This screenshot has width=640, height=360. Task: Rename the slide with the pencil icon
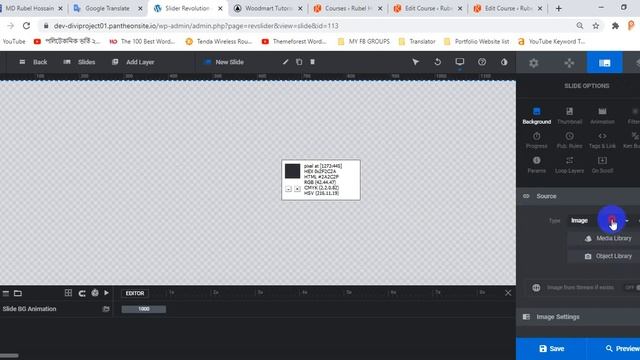(x=285, y=62)
